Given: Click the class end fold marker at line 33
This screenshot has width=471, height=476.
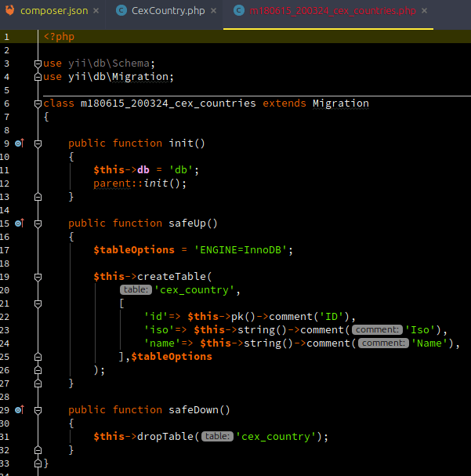Looking at the screenshot, I should click(38, 463).
